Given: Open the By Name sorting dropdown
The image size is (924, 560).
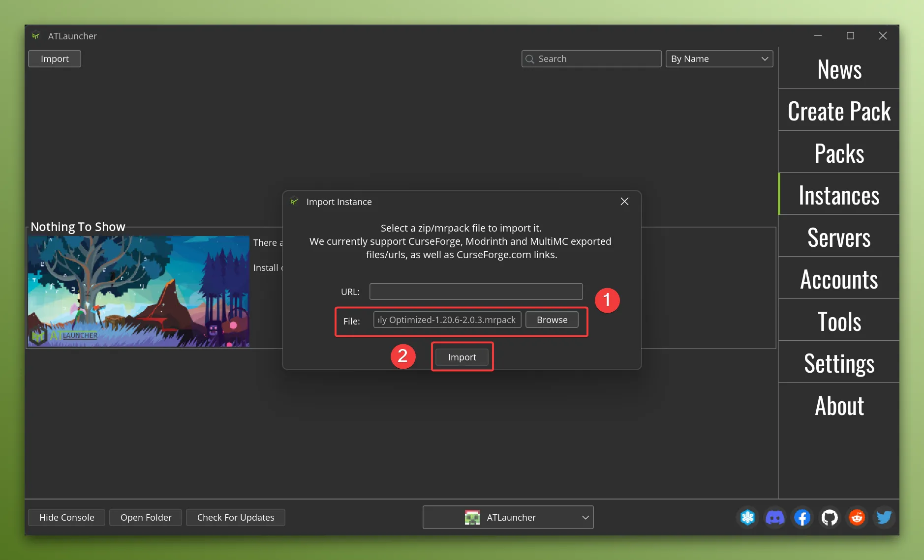Looking at the screenshot, I should click(718, 59).
